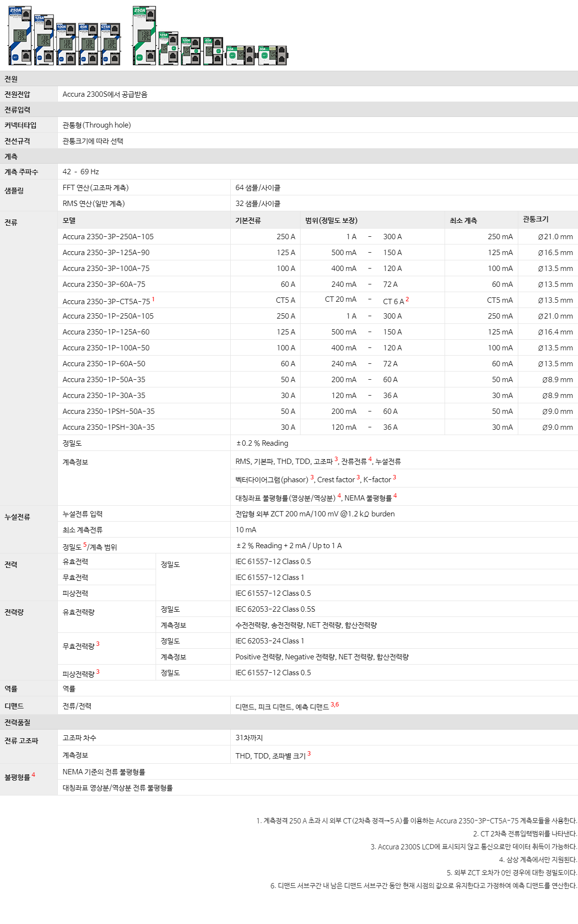Click model 'Accura 2350-3P-100A-75'

pos(106,269)
